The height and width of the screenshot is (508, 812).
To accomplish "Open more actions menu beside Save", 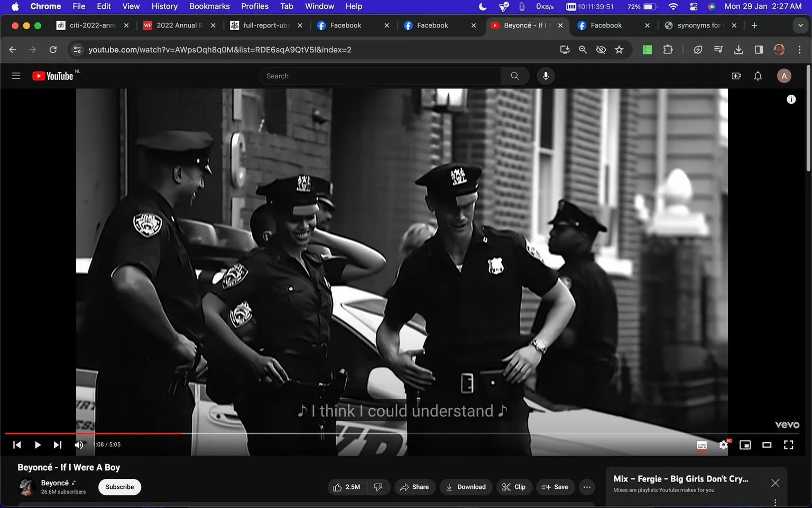I will pyautogui.click(x=587, y=487).
